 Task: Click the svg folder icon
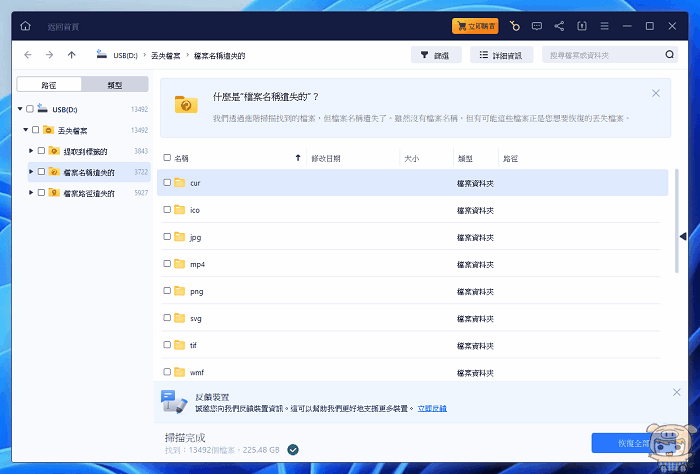pyautogui.click(x=179, y=318)
